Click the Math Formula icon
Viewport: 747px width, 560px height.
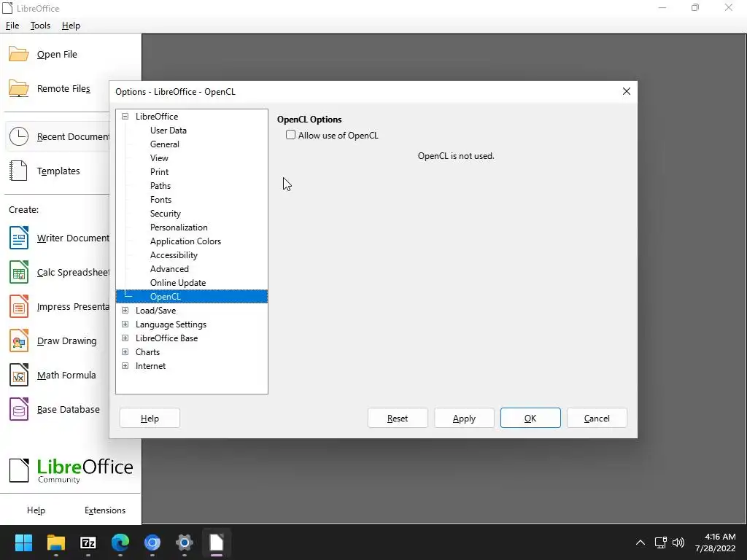18,375
